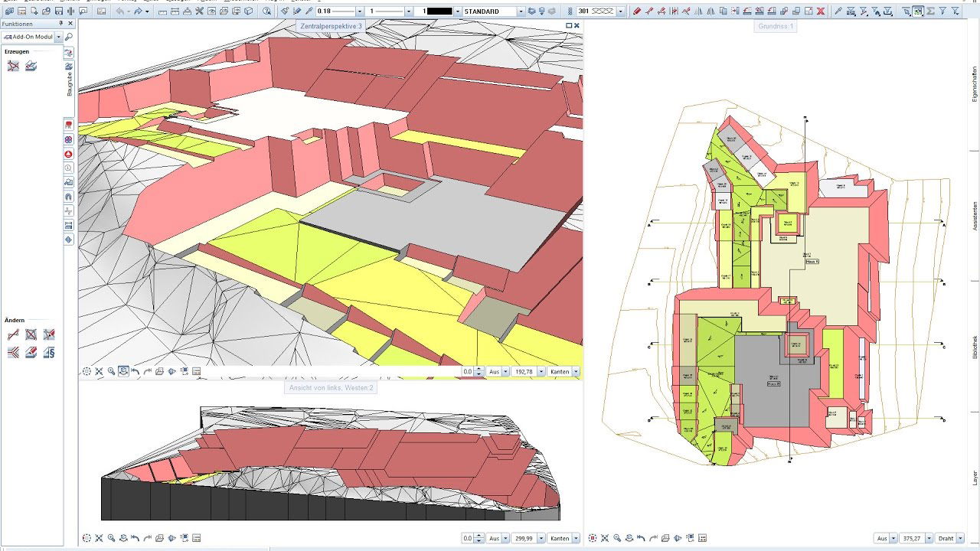Open the 192,78 scale dropdown in the Zentralperspektive viewport
Viewport: 980px width, 551px height.
pos(541,371)
